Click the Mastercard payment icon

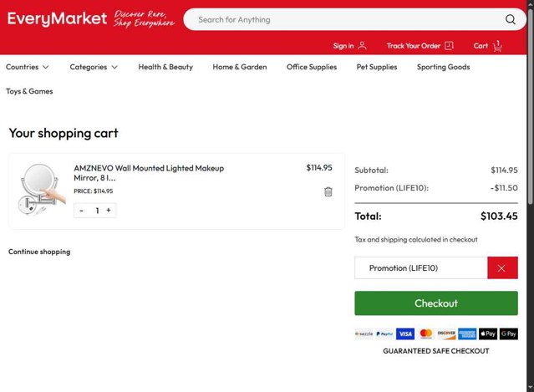point(425,333)
